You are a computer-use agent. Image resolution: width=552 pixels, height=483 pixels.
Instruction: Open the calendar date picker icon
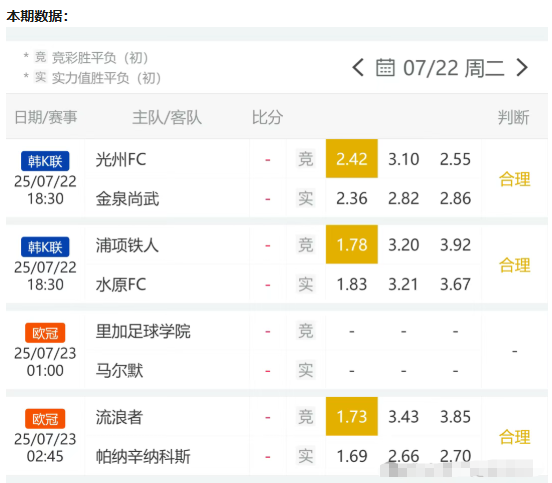click(x=385, y=68)
